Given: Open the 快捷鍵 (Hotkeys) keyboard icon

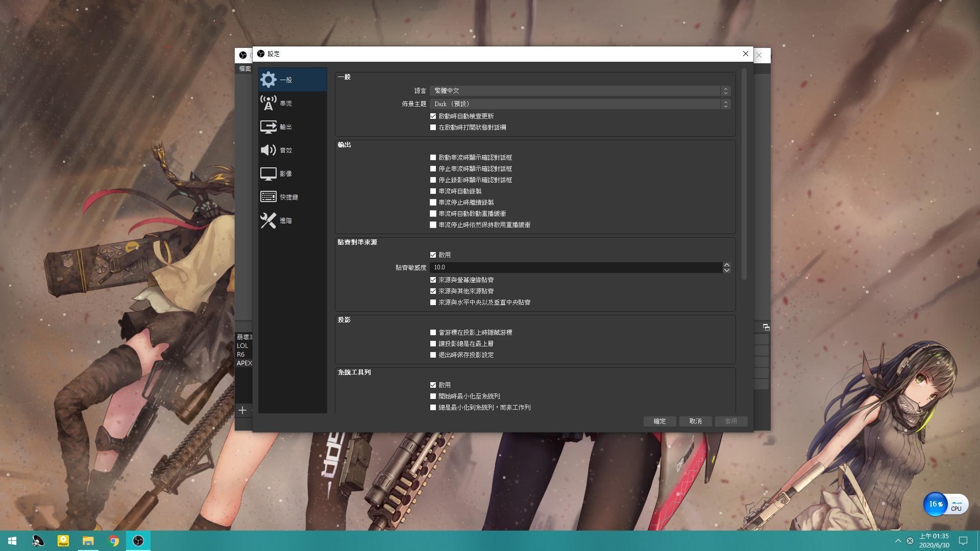Looking at the screenshot, I should (x=268, y=197).
